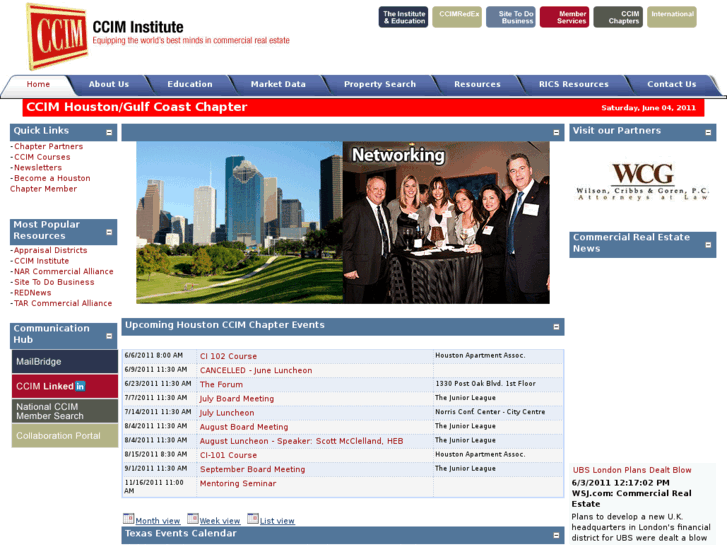Open the Site To Do Business top button
727x545 pixels.
[510, 17]
